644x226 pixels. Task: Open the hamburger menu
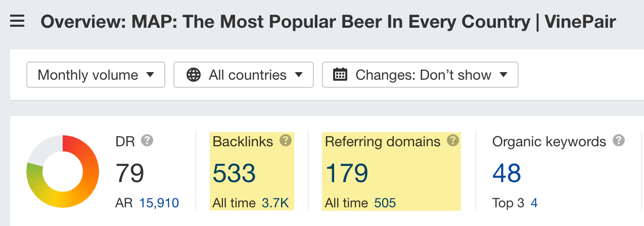click(17, 22)
